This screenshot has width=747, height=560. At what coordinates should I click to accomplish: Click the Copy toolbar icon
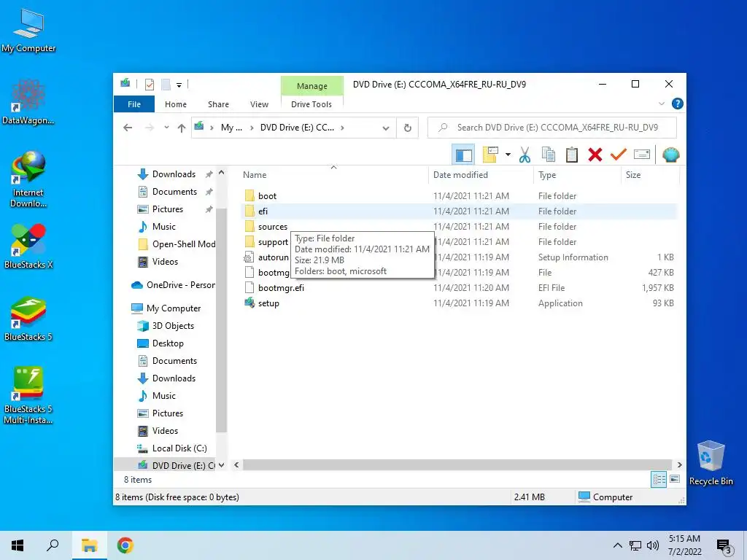[549, 155]
